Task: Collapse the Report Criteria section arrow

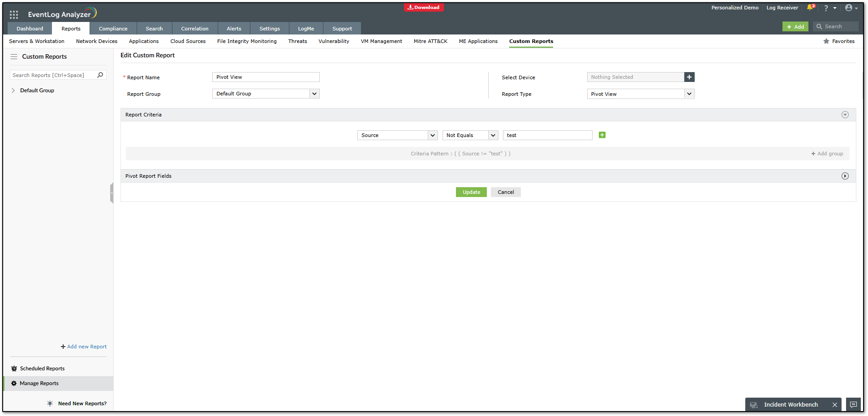Action: (x=845, y=115)
